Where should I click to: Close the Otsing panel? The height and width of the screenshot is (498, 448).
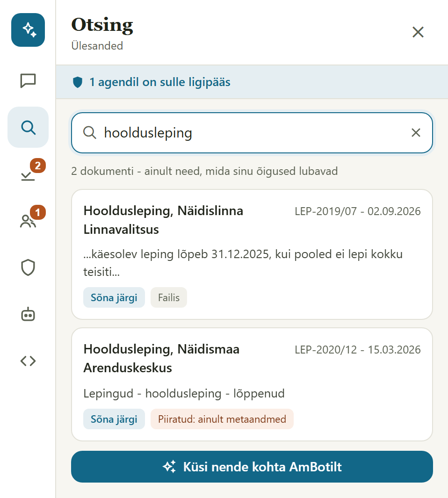(418, 32)
